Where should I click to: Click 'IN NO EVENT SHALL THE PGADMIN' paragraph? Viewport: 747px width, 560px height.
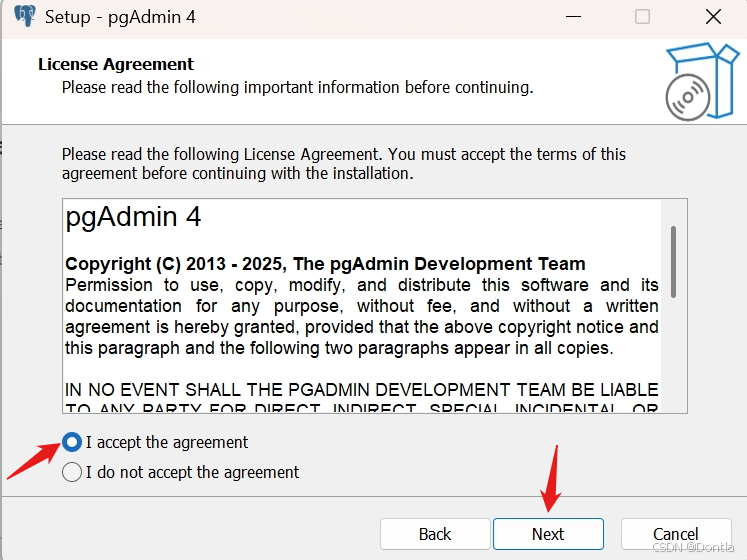pos(362,399)
